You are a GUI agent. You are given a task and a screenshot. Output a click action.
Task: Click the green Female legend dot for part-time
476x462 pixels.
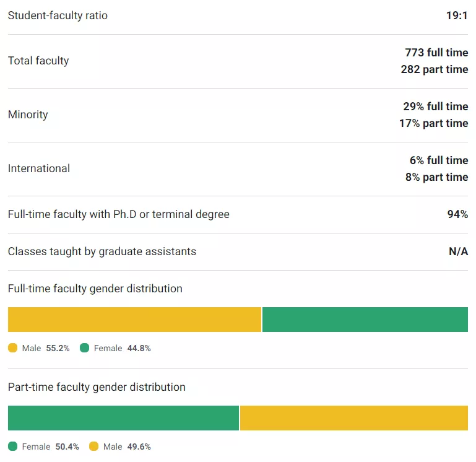point(12,447)
